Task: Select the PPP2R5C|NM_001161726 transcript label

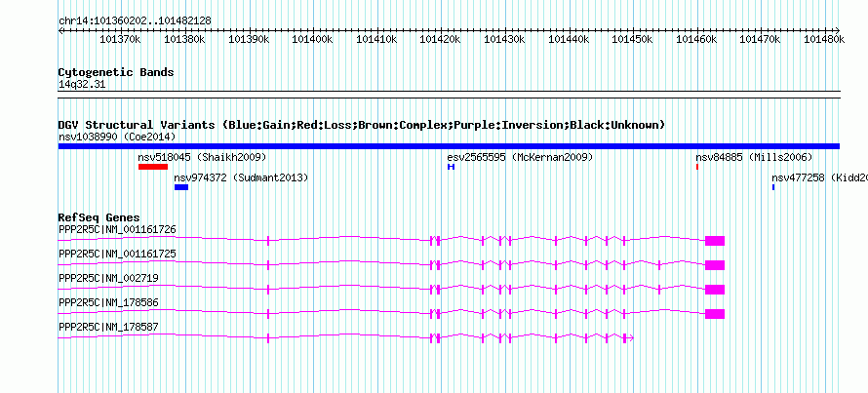Action: [x=117, y=229]
